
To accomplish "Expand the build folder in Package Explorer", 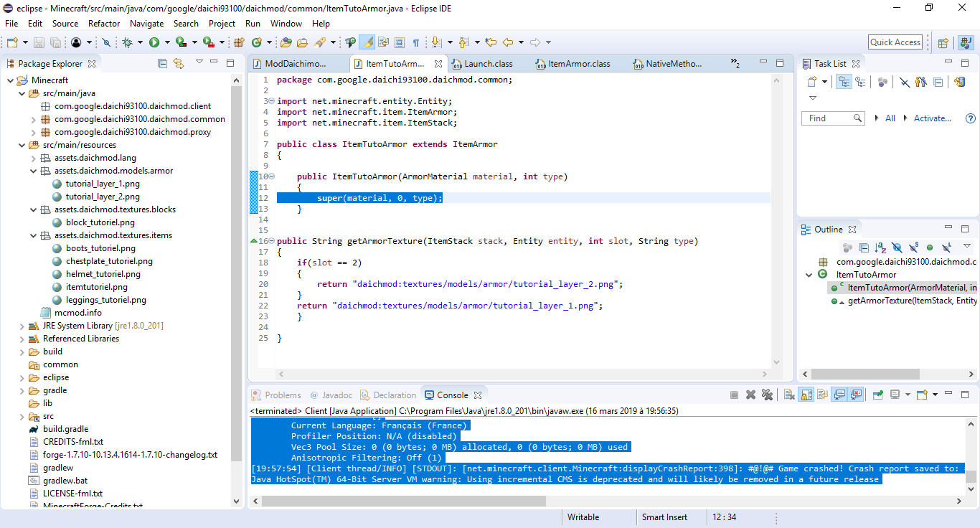I will (x=22, y=352).
